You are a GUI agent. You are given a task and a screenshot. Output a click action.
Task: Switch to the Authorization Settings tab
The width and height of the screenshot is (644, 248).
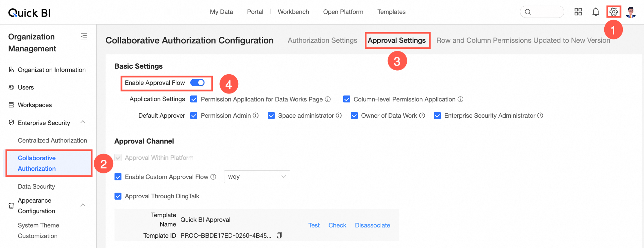322,40
